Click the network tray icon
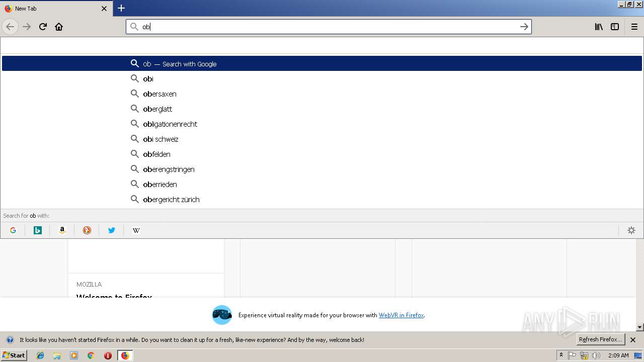Screen dimensions: 644x362 584,355
